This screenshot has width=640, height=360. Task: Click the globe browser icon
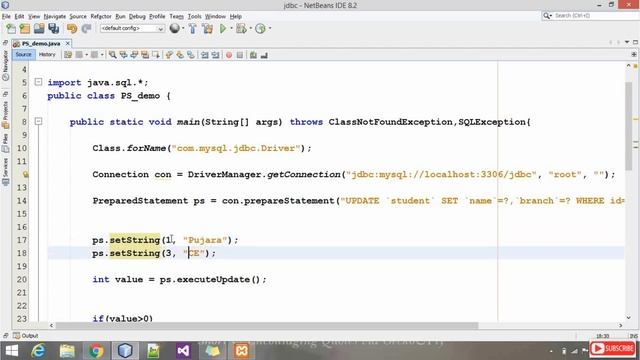pyautogui.click(x=174, y=28)
